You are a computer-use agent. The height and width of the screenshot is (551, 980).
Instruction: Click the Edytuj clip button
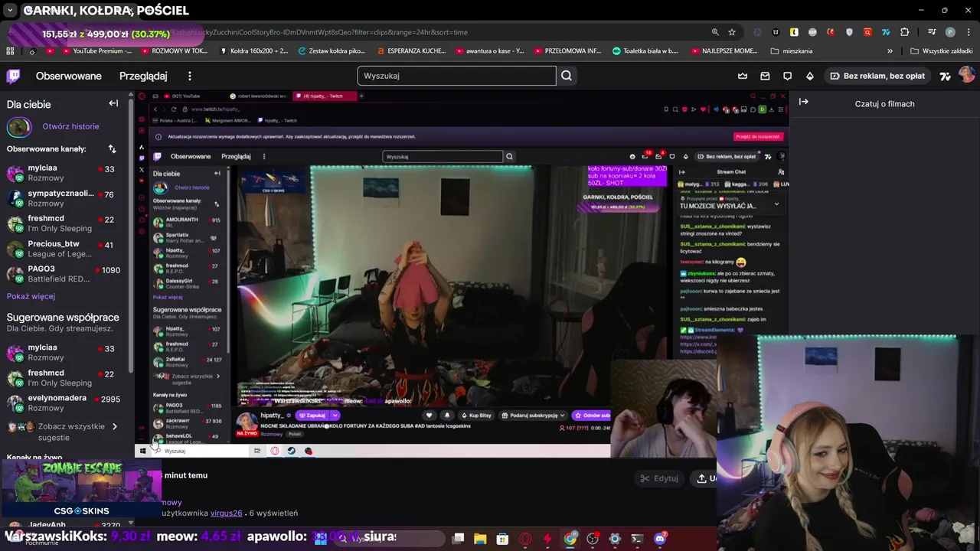[659, 478]
